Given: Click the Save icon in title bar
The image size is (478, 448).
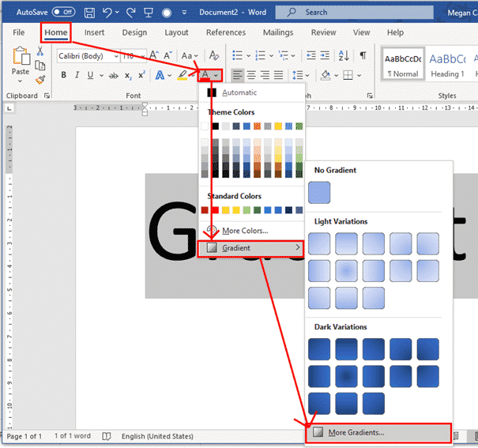Looking at the screenshot, I should point(89,13).
